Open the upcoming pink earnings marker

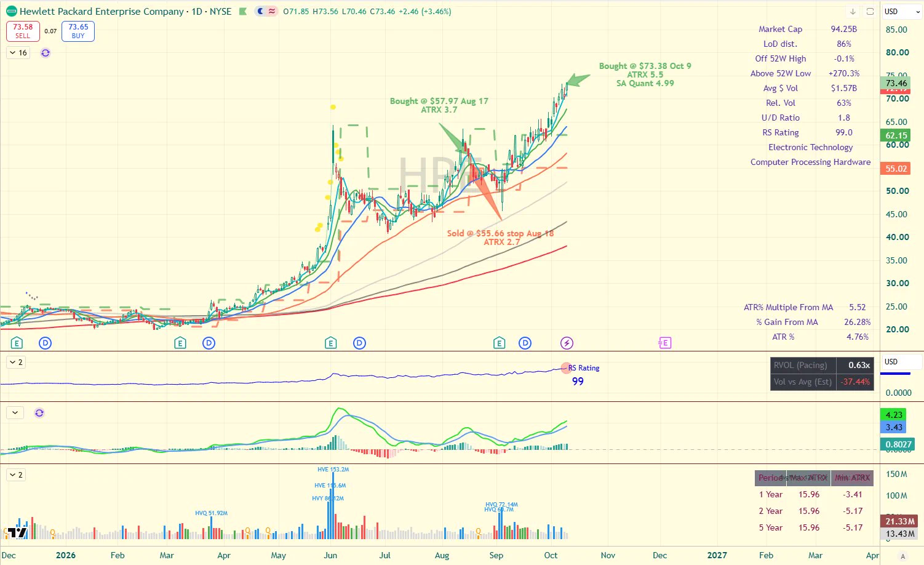click(x=664, y=343)
